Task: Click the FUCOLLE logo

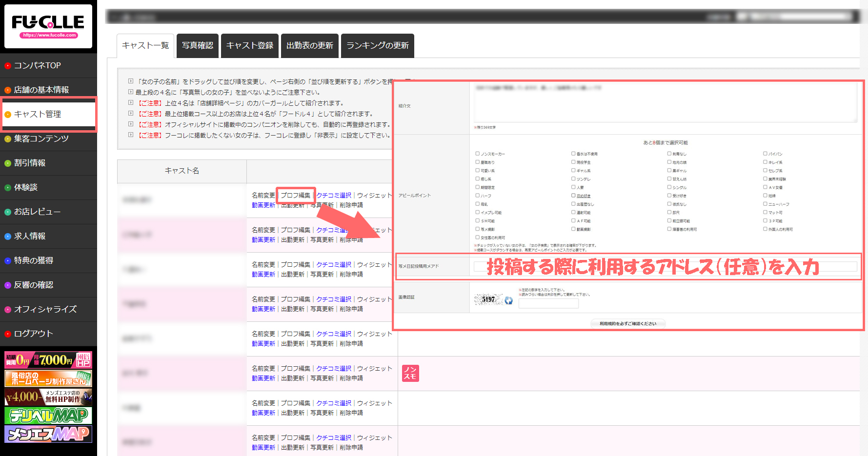Action: [x=48, y=26]
